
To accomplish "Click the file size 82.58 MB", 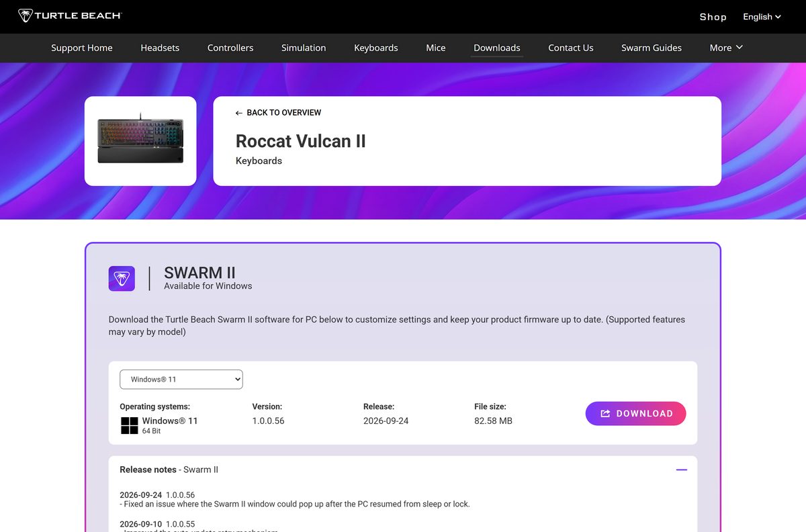I will coord(493,421).
